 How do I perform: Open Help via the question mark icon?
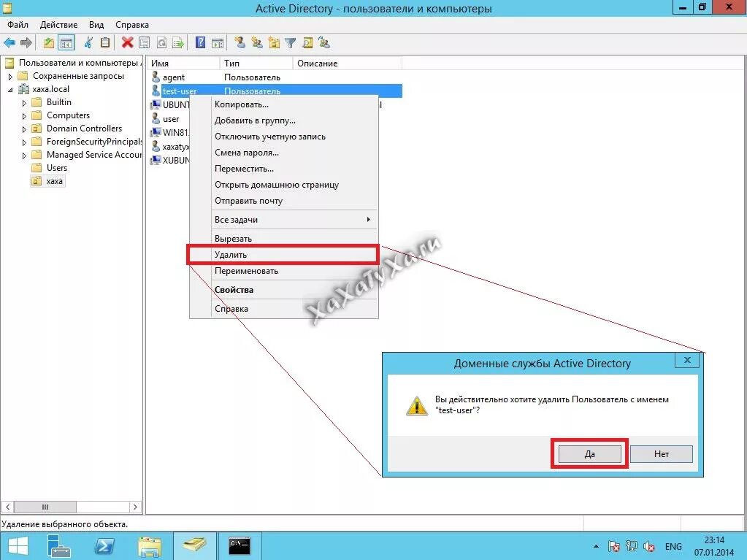(x=201, y=43)
